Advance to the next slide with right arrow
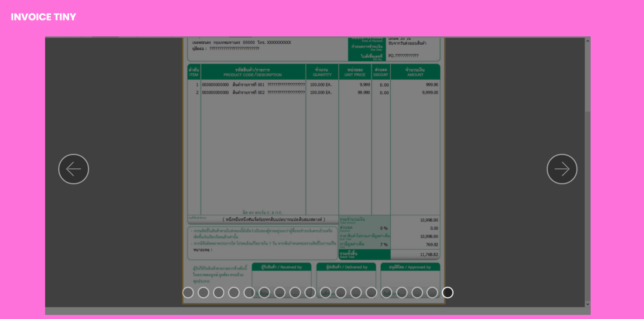 point(562,169)
